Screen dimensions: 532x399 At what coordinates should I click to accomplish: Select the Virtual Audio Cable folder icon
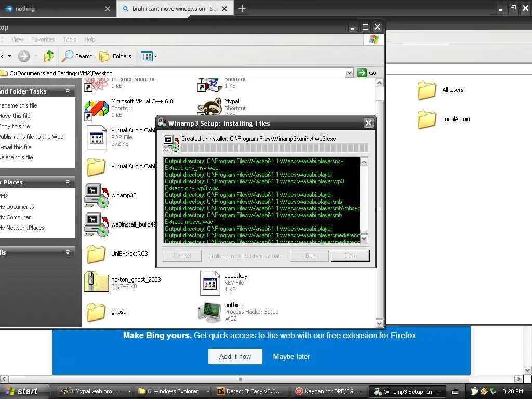coord(96,167)
